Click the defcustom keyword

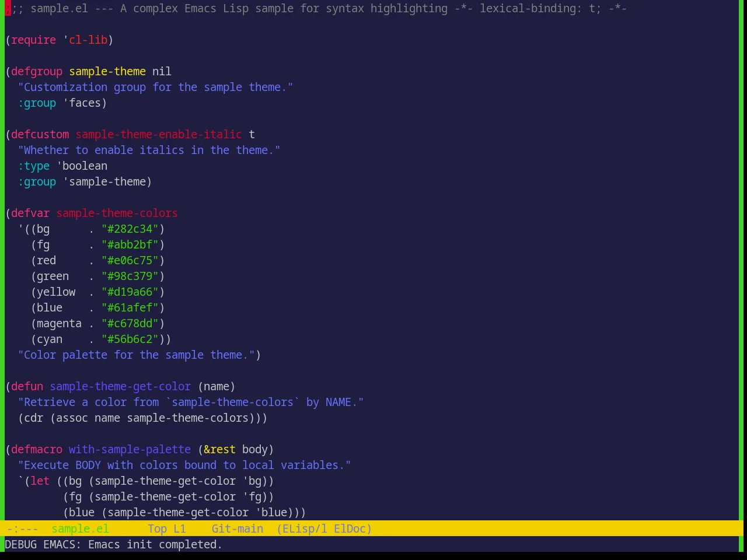tap(40, 134)
